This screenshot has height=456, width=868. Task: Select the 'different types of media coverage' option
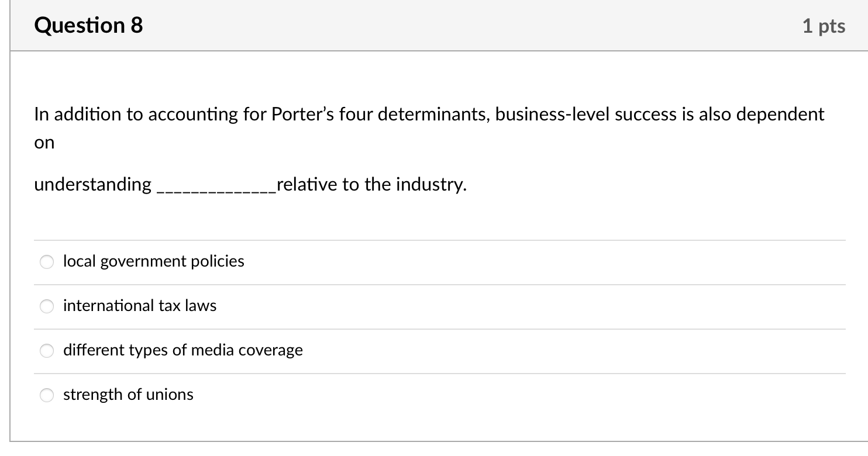point(47,351)
